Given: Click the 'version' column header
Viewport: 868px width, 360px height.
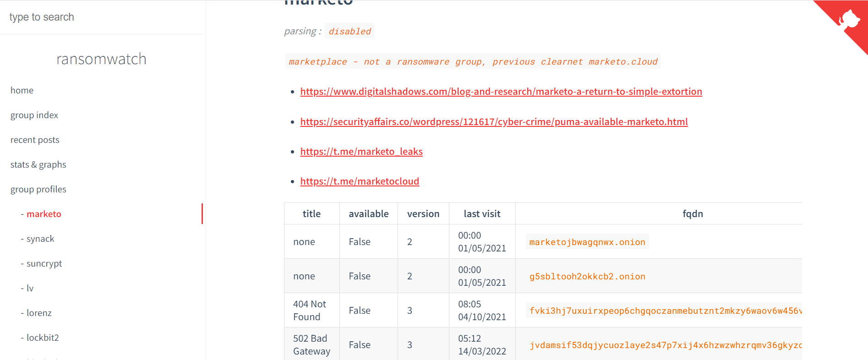Looking at the screenshot, I should (x=423, y=214).
